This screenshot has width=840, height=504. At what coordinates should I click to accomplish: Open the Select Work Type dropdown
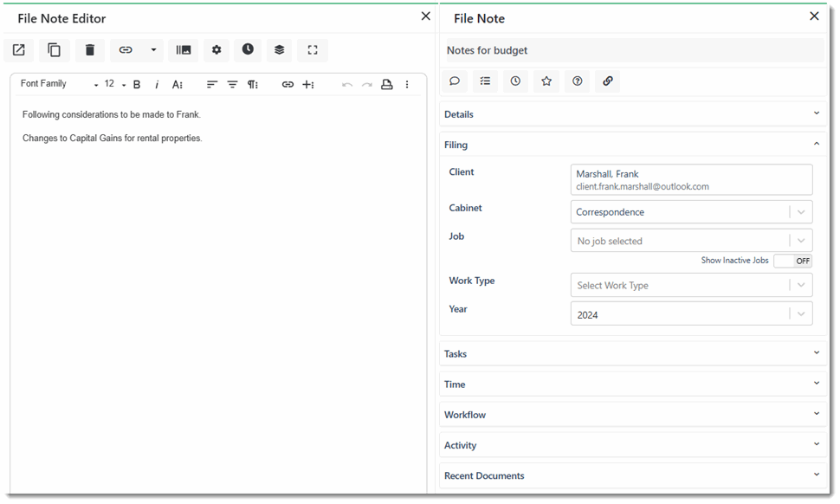pyautogui.click(x=691, y=286)
